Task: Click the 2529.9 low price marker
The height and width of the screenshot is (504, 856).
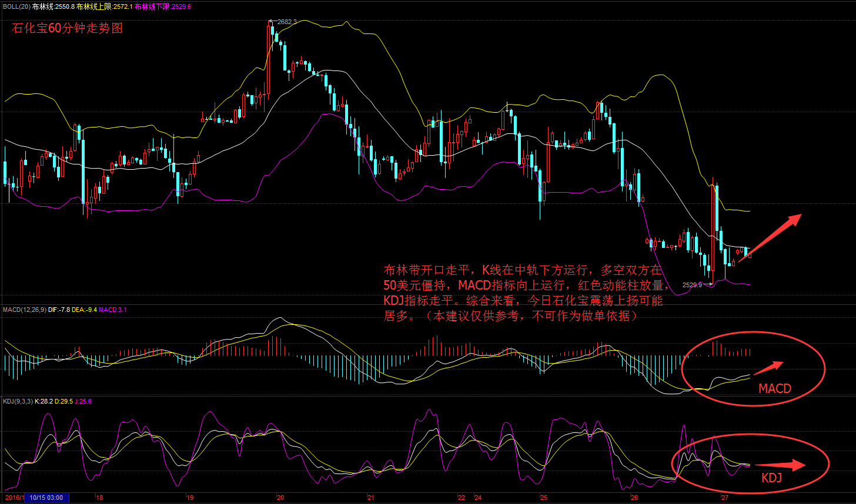Action: point(693,284)
